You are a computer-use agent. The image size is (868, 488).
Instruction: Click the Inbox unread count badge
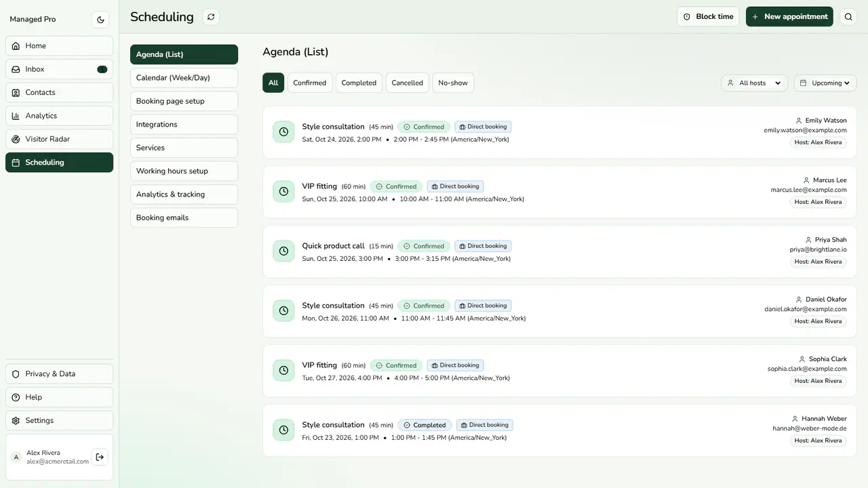tap(102, 69)
